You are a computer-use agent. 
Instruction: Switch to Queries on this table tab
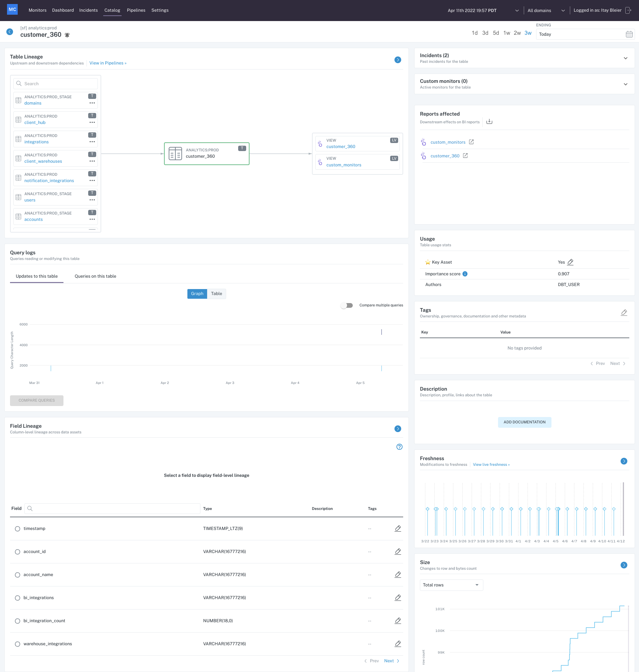(x=96, y=276)
